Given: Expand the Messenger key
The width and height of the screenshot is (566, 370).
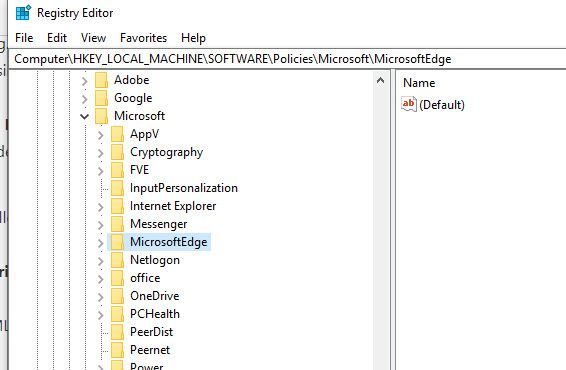Looking at the screenshot, I should point(101,225).
